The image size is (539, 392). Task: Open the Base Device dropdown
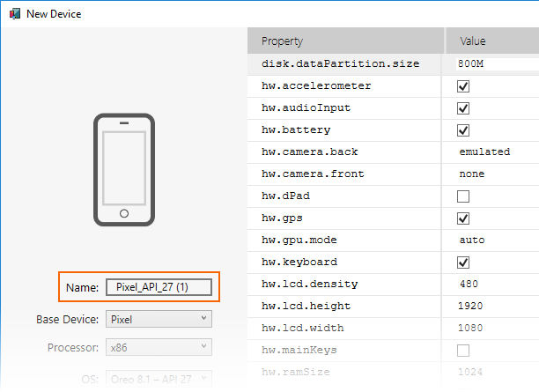pos(159,318)
